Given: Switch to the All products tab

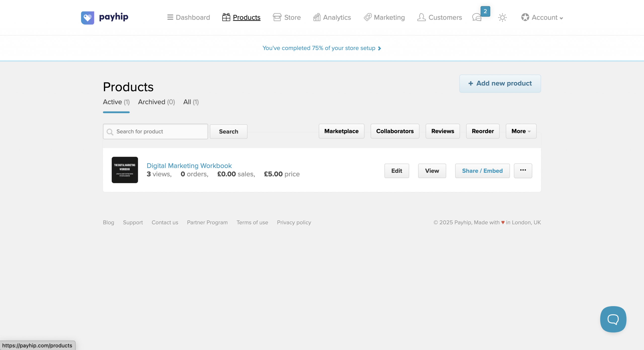Looking at the screenshot, I should pos(191,102).
